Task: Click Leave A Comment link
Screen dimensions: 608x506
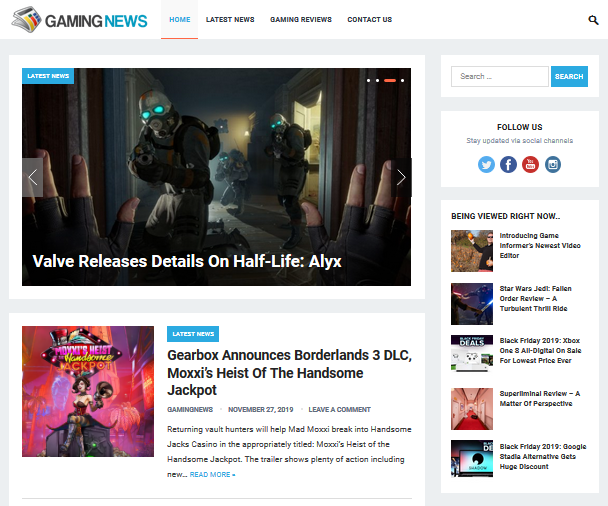Action: 340,409
